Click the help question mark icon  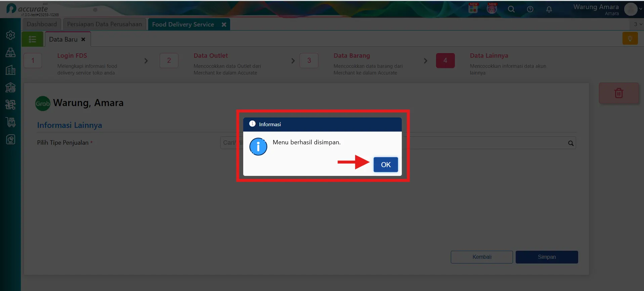530,9
